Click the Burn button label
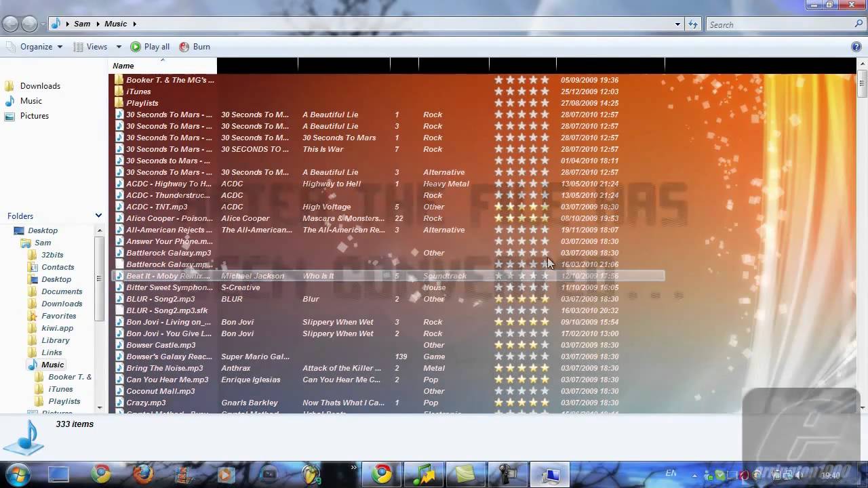868x488 pixels. [x=201, y=47]
